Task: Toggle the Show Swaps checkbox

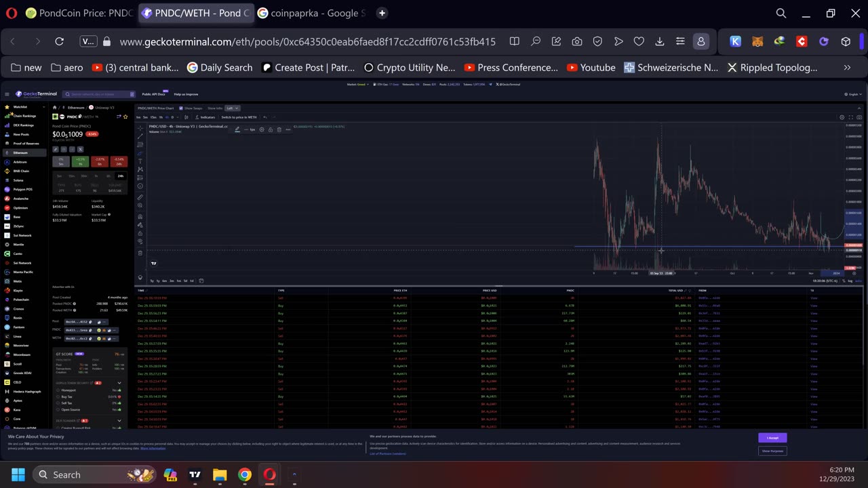Action: pyautogui.click(x=181, y=108)
